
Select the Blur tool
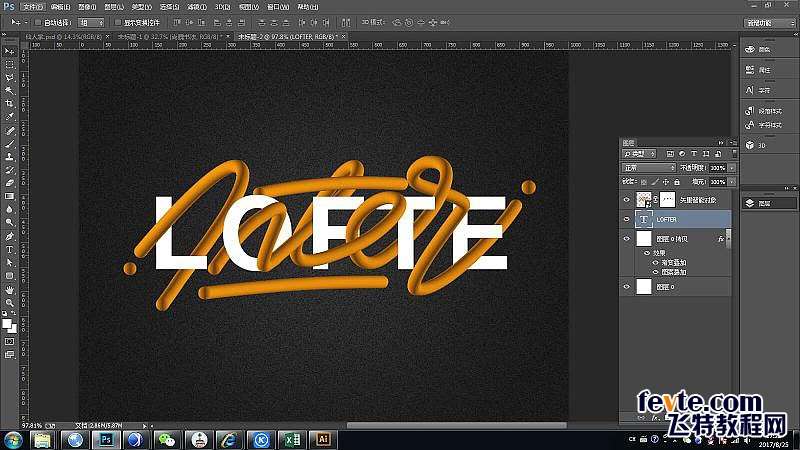(10, 210)
